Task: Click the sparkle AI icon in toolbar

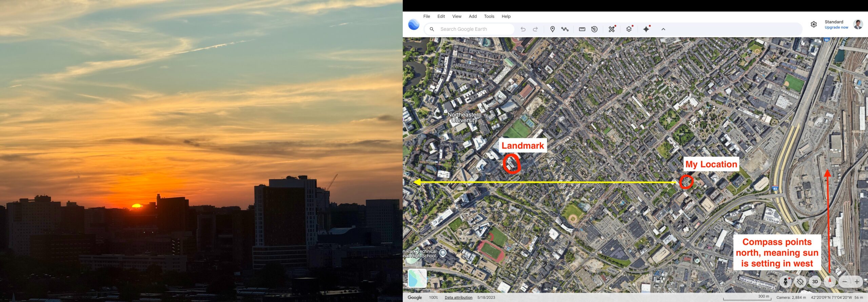Action: (x=646, y=29)
